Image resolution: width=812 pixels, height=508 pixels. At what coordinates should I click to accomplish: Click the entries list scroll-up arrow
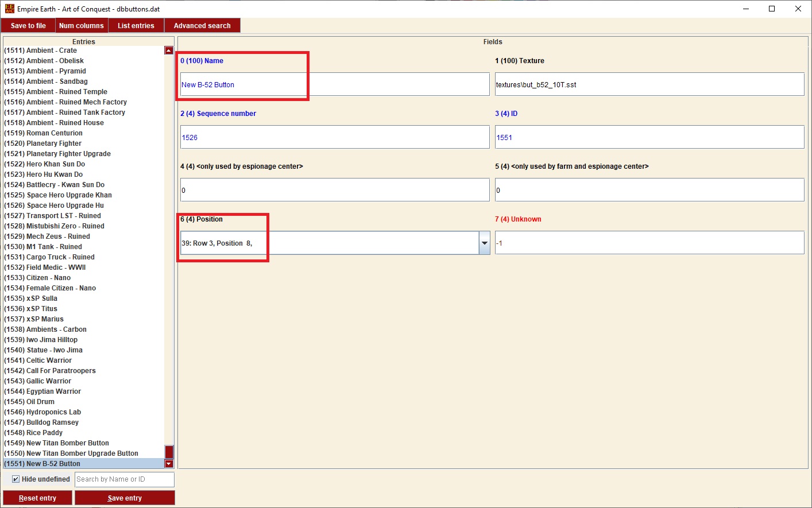tap(169, 51)
